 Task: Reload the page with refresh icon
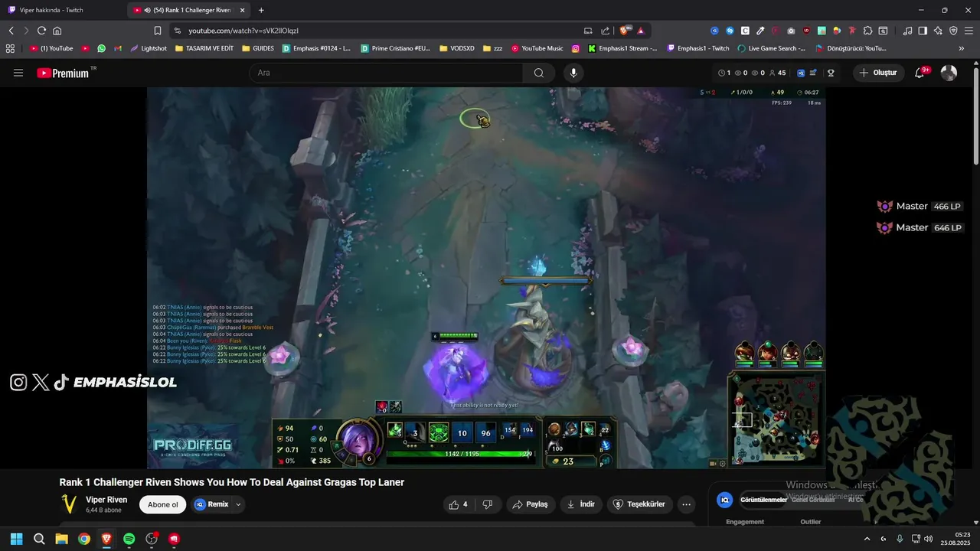41,31
